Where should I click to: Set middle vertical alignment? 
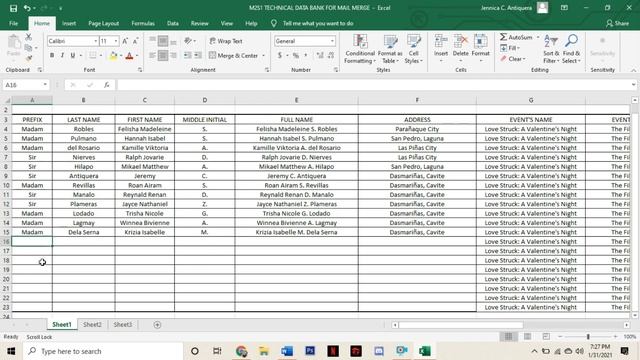pos(163,41)
